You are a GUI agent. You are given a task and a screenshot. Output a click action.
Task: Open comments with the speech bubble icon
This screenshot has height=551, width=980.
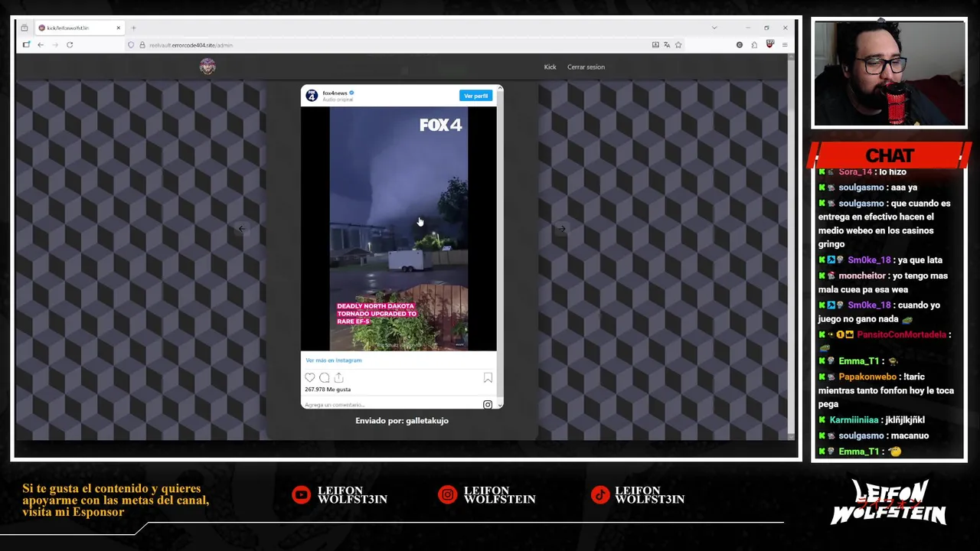pyautogui.click(x=324, y=377)
